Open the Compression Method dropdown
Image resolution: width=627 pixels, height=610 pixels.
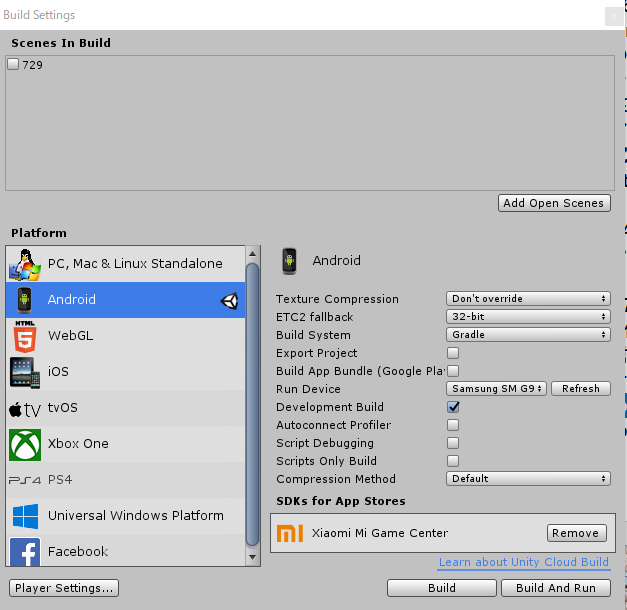(528, 479)
